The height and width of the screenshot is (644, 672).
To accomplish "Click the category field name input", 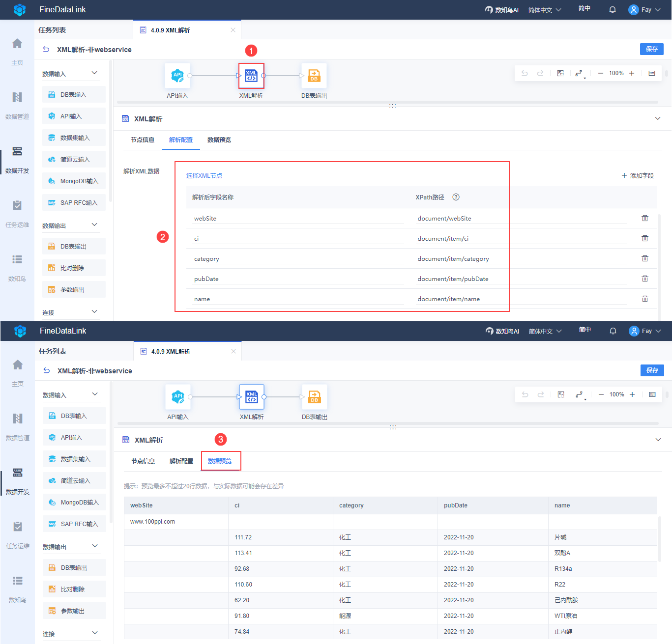I will pyautogui.click(x=298, y=259).
